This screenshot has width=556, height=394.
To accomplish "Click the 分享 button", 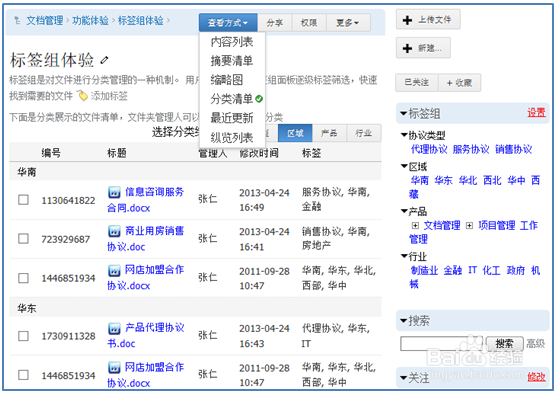I will point(275,23).
